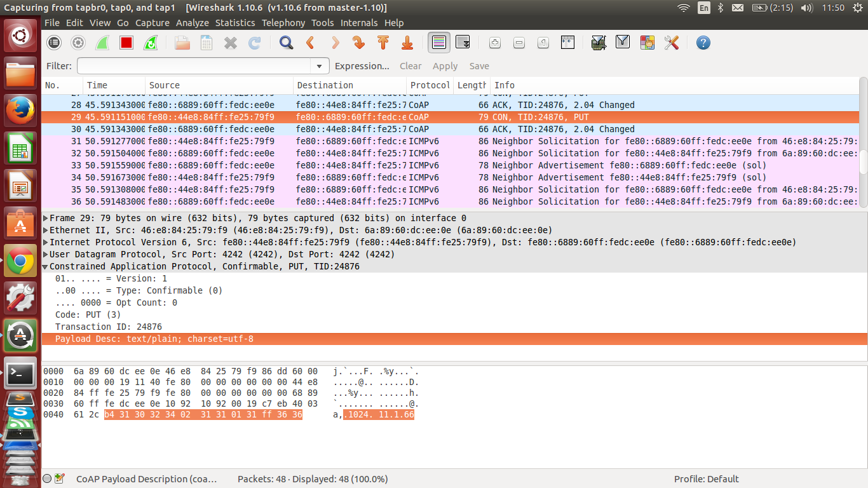Open Wireshark help with the question mark icon

pos(703,43)
